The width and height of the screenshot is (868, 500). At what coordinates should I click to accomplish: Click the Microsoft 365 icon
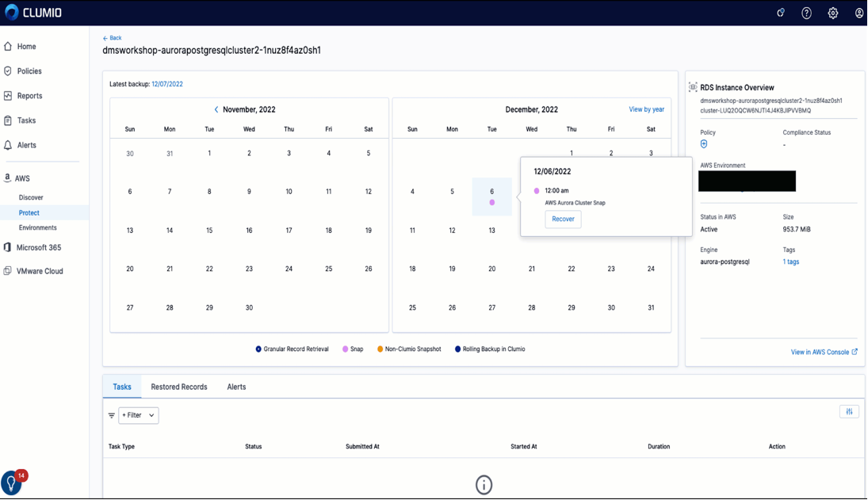(x=7, y=247)
